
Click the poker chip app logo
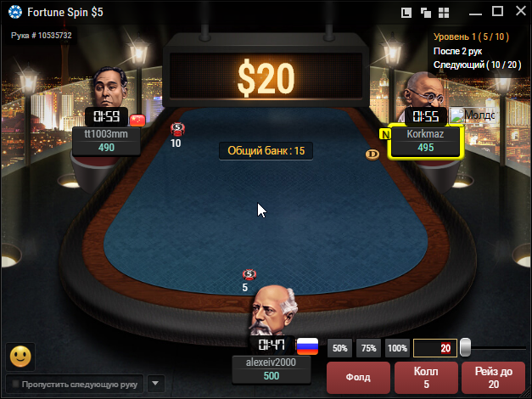(15, 12)
